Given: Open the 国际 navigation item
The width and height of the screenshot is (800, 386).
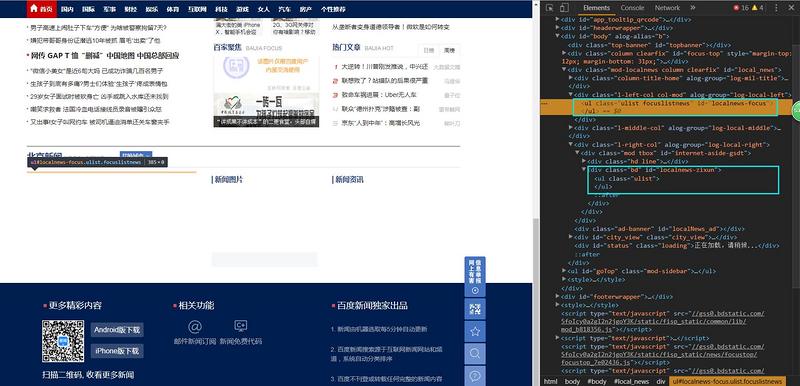Looking at the screenshot, I should [x=88, y=9].
